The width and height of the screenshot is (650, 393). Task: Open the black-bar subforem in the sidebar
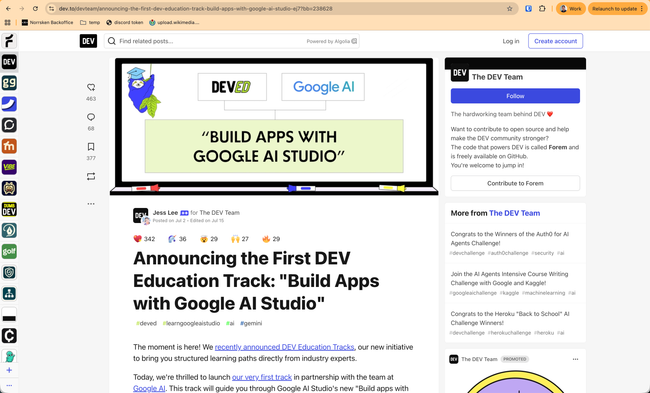pyautogui.click(x=9, y=315)
